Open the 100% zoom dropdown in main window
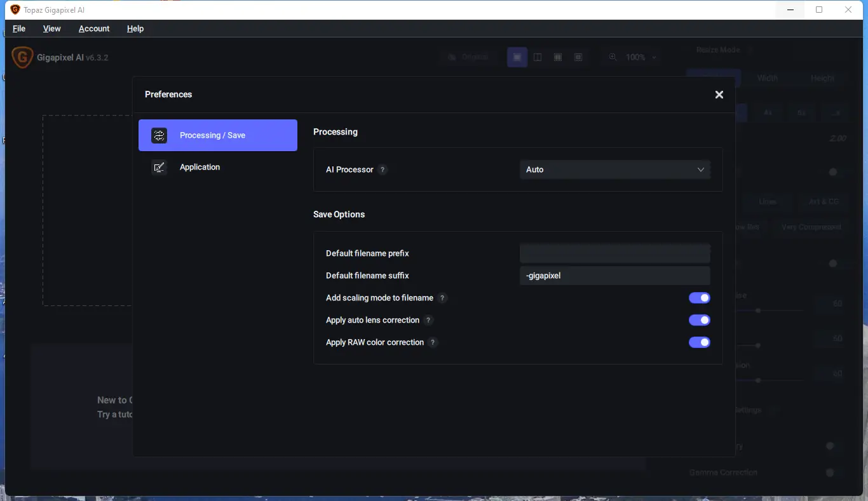 click(641, 57)
